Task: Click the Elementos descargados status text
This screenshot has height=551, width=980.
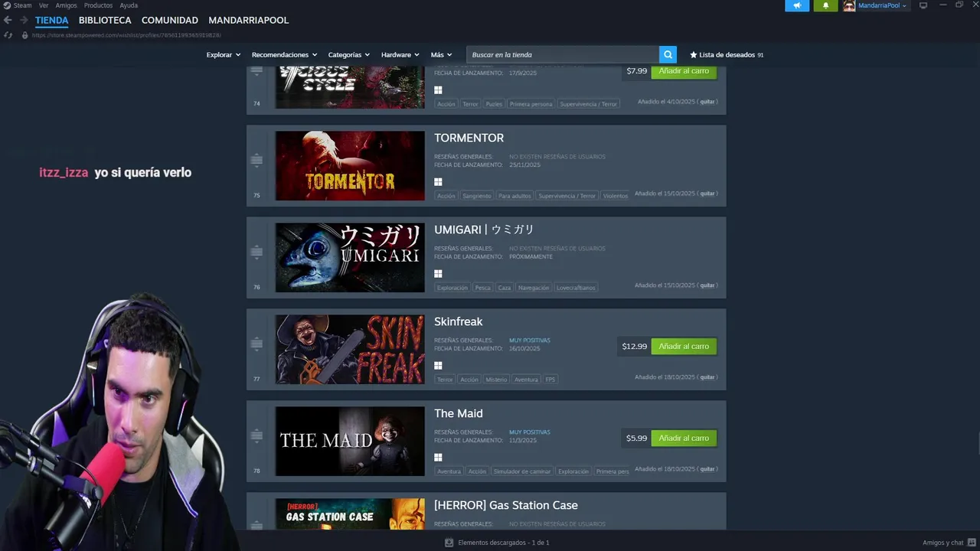Action: tap(503, 543)
